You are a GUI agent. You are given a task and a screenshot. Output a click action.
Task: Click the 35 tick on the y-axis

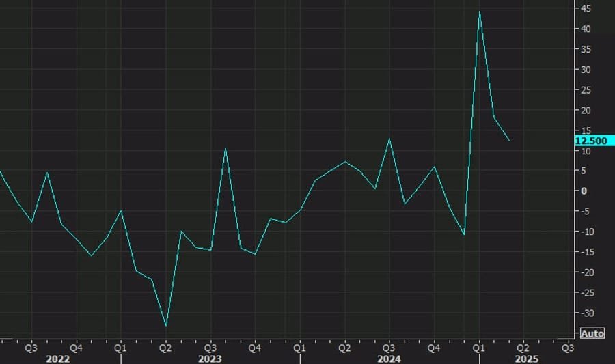click(x=587, y=49)
